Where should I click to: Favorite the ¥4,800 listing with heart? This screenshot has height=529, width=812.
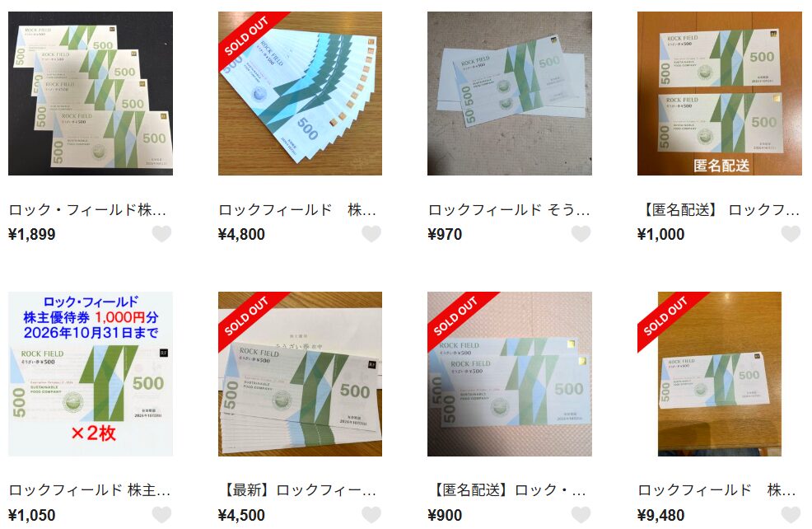coord(371,234)
